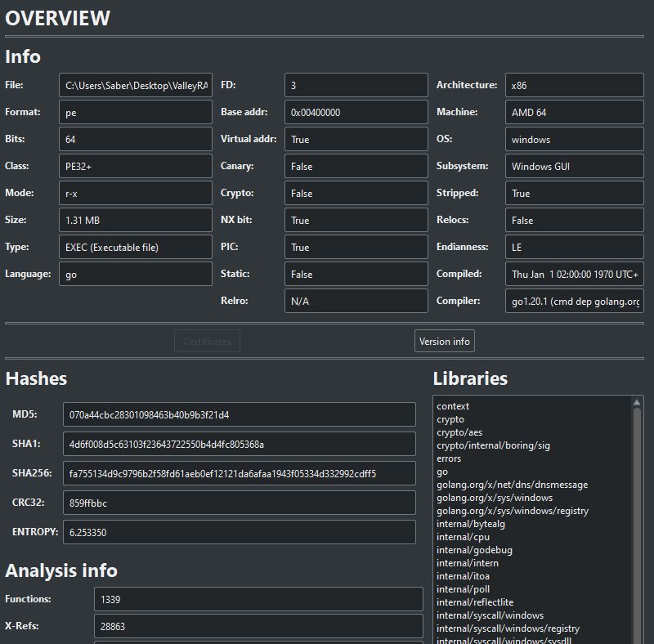654x644 pixels.
Task: Select the SHA256 hash value
Action: pyautogui.click(x=240, y=472)
